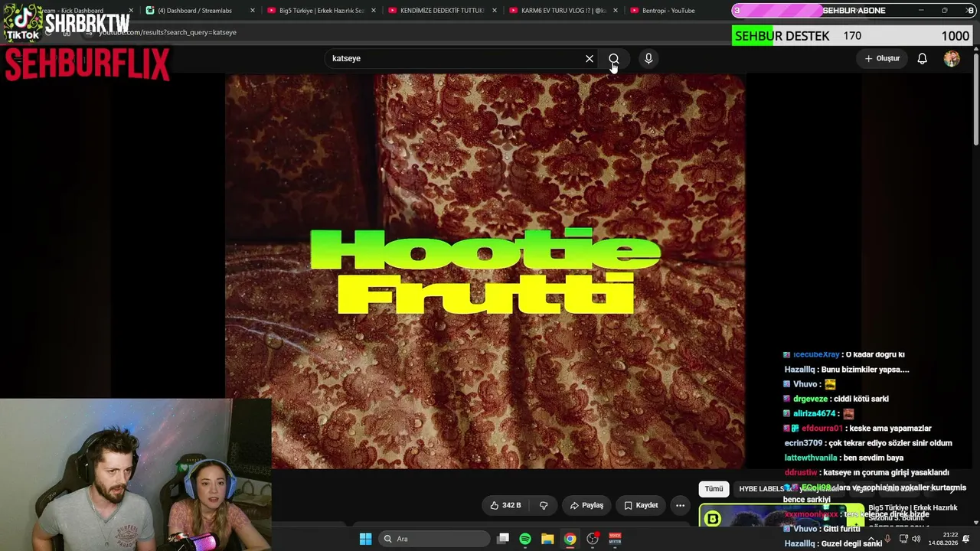The height and width of the screenshot is (551, 980).
Task: Click the page vertical scrollbar thumb
Action: 975,98
